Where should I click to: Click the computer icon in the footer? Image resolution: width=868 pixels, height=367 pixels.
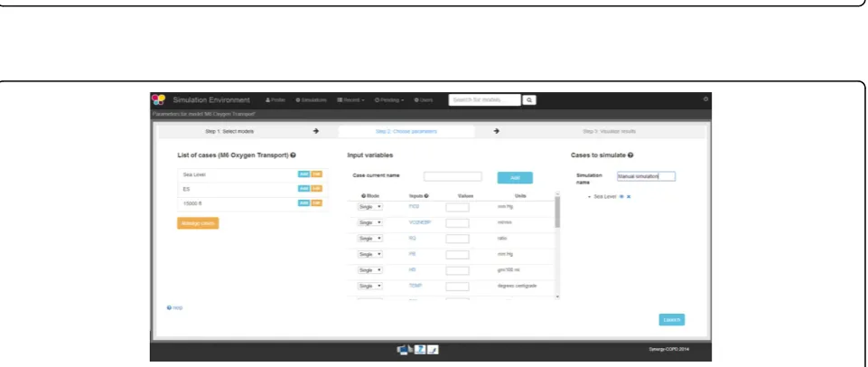pos(405,350)
